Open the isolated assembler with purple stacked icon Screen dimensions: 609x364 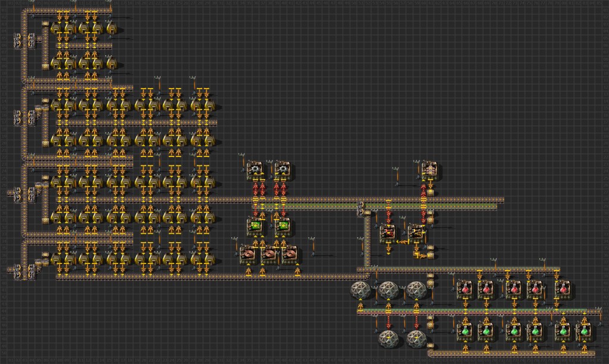(x=429, y=171)
